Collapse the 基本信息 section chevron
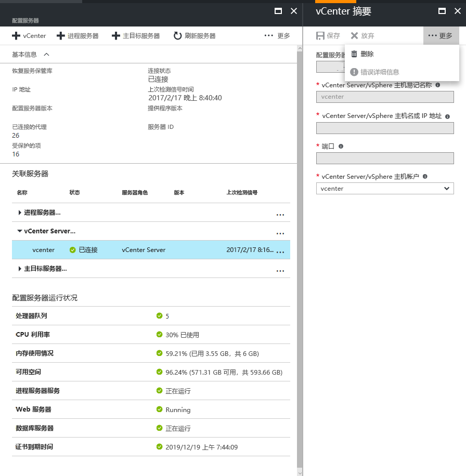466x476 pixels. point(46,55)
